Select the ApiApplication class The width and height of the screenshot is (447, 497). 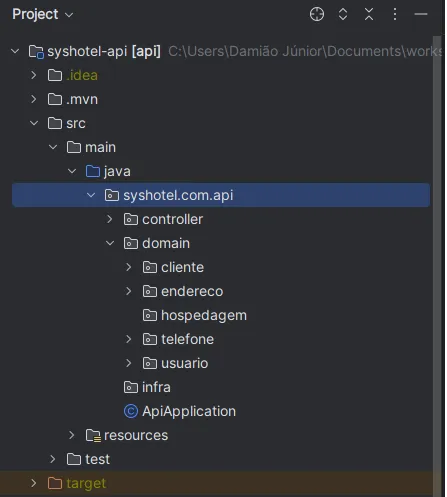pos(189,411)
